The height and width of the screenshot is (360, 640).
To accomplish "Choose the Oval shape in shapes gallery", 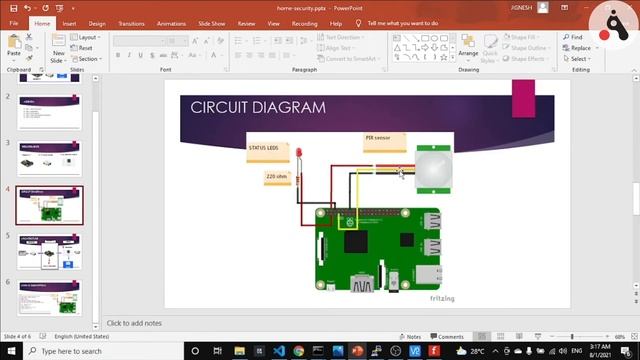I will (434, 38).
